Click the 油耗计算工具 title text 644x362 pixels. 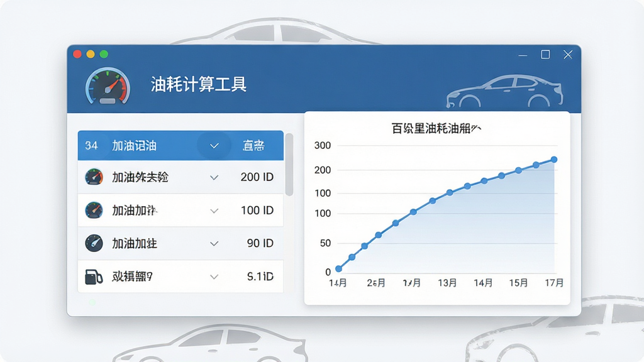[x=198, y=85]
